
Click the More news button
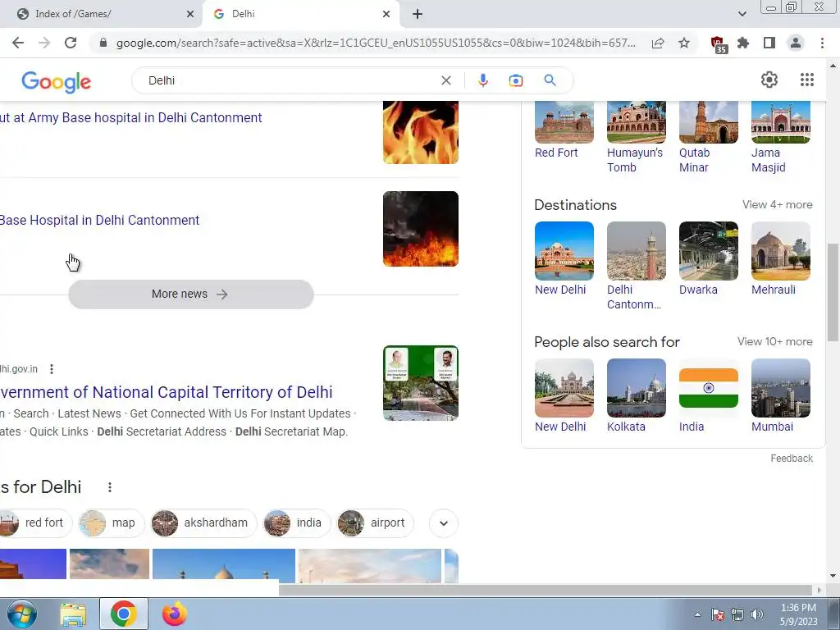[190, 294]
